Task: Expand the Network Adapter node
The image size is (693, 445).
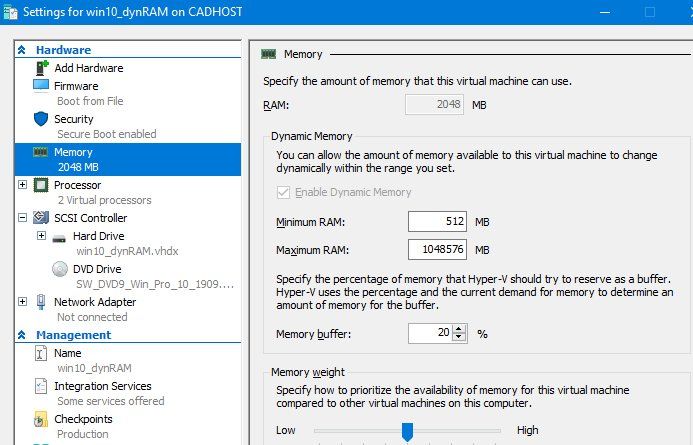Action: click(x=23, y=301)
